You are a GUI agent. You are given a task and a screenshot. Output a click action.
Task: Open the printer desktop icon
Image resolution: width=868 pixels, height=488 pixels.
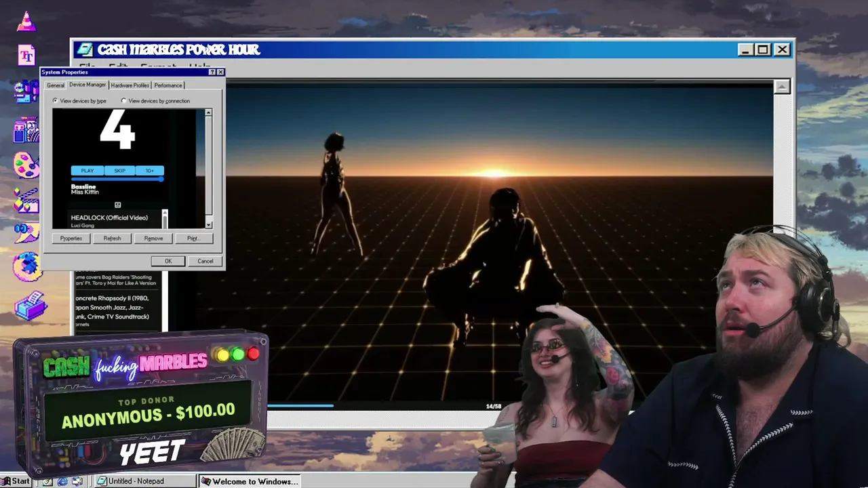pos(30,306)
